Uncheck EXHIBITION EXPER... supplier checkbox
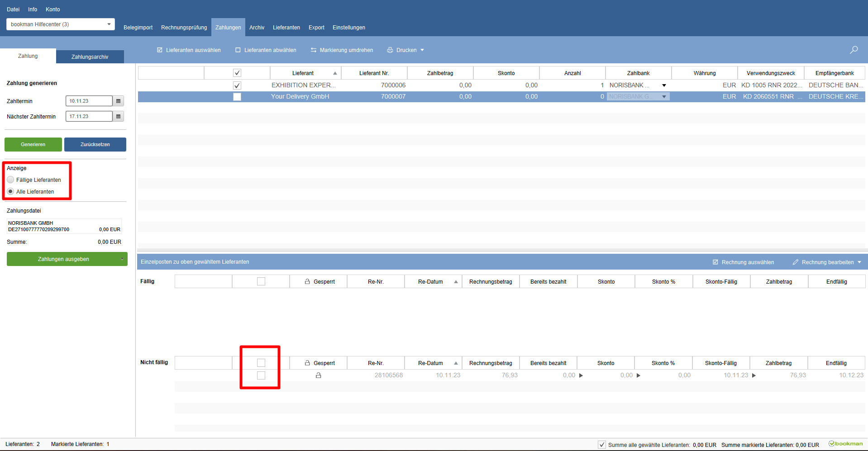Viewport: 868px width, 451px height. click(x=237, y=85)
